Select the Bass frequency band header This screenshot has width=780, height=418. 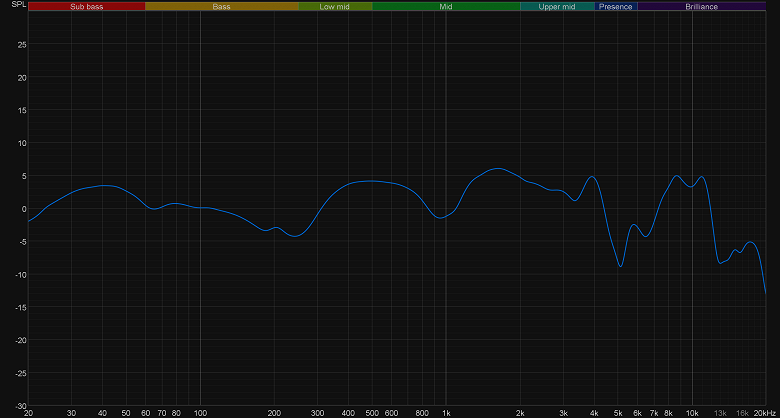(221, 6)
